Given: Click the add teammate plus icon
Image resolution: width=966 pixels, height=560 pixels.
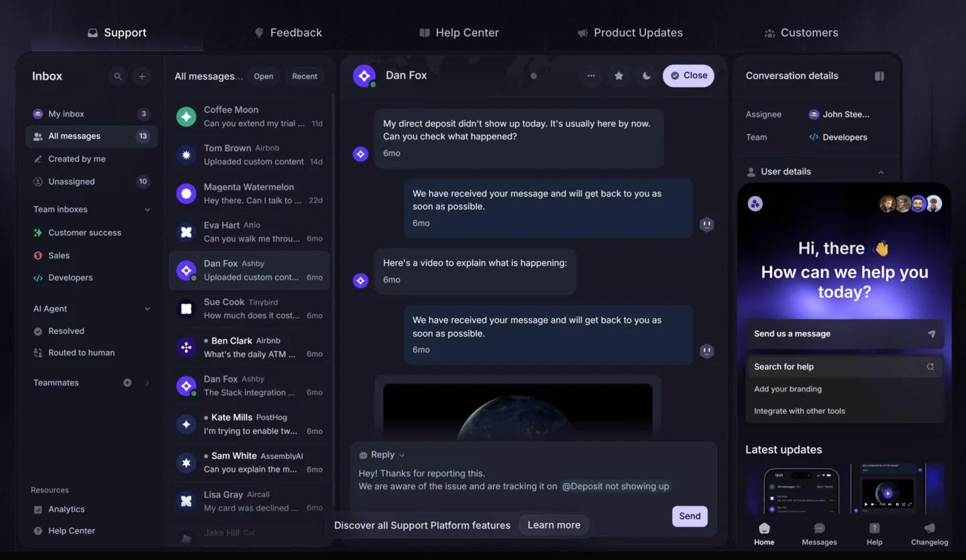Looking at the screenshot, I should point(127,383).
